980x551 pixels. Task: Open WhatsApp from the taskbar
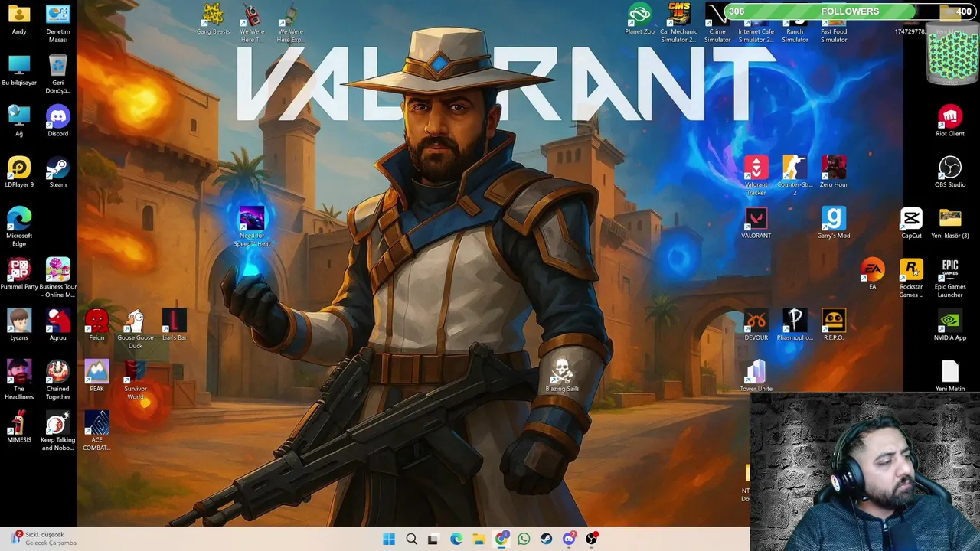(524, 539)
